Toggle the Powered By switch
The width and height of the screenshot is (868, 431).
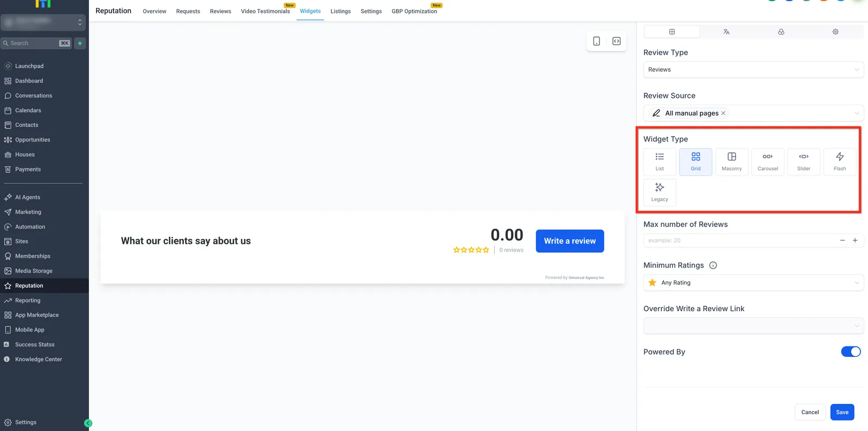click(x=851, y=352)
